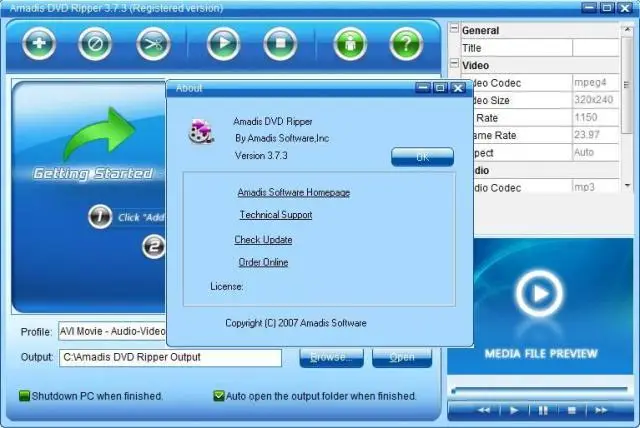The image size is (640, 428).
Task: Click the green Getting Started arrow
Action: 99,133
